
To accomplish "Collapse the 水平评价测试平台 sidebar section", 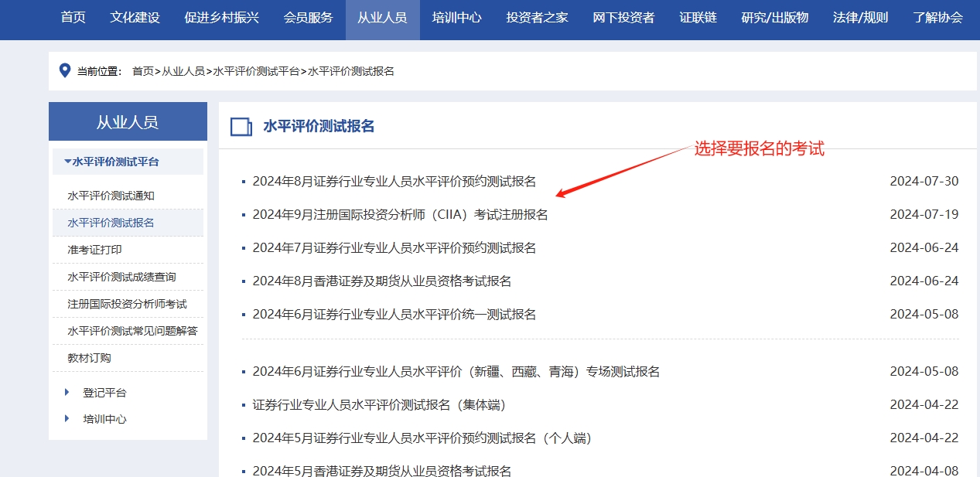I will coord(111,162).
